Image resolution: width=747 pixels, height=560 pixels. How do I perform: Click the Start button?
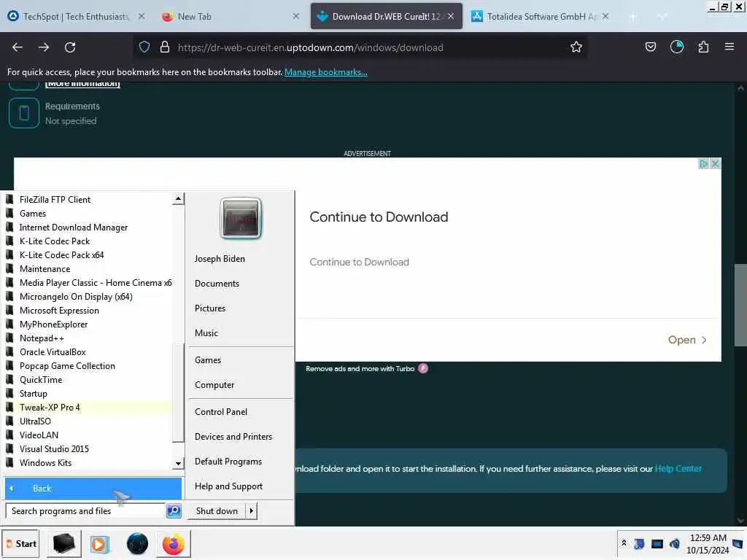pyautogui.click(x=21, y=544)
